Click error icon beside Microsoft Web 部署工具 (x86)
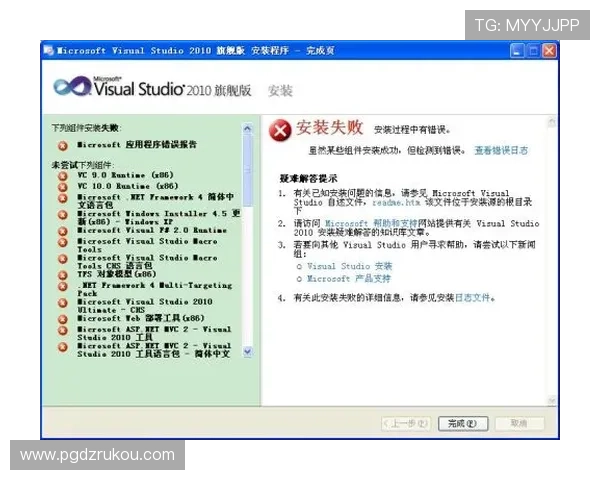600x480 pixels. coord(63,319)
